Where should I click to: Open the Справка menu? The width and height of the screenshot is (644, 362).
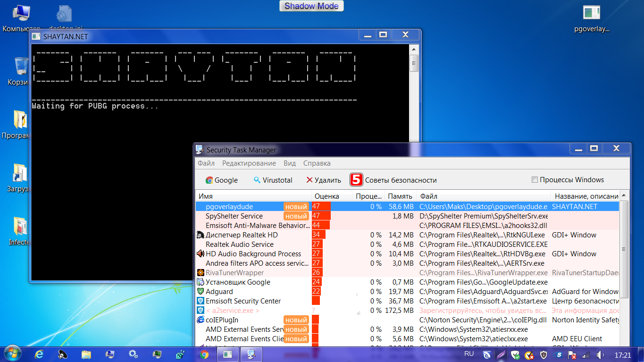pos(317,163)
